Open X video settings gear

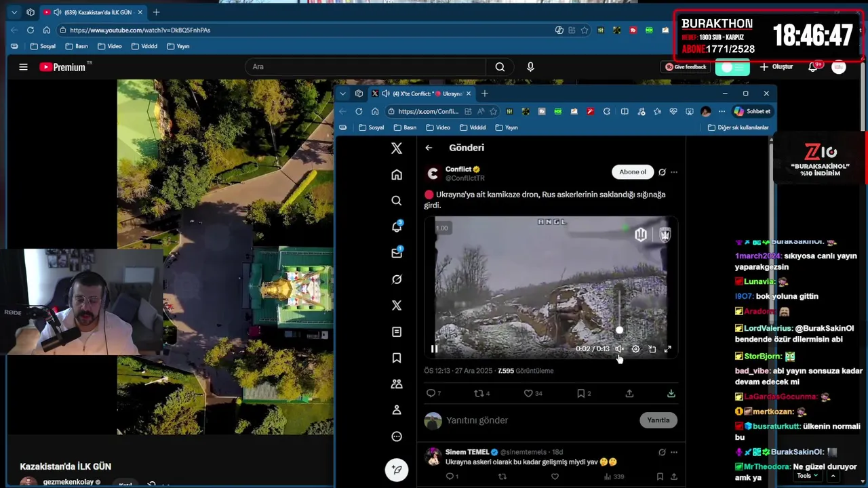coord(635,349)
